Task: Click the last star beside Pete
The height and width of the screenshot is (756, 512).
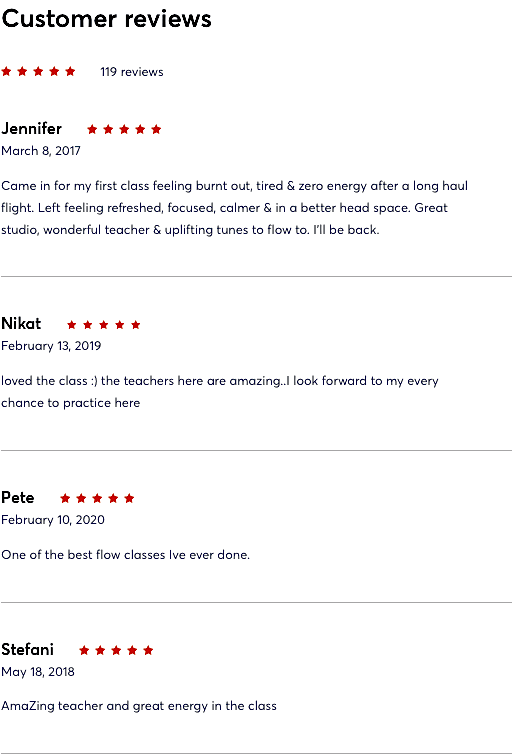Action: 129,498
